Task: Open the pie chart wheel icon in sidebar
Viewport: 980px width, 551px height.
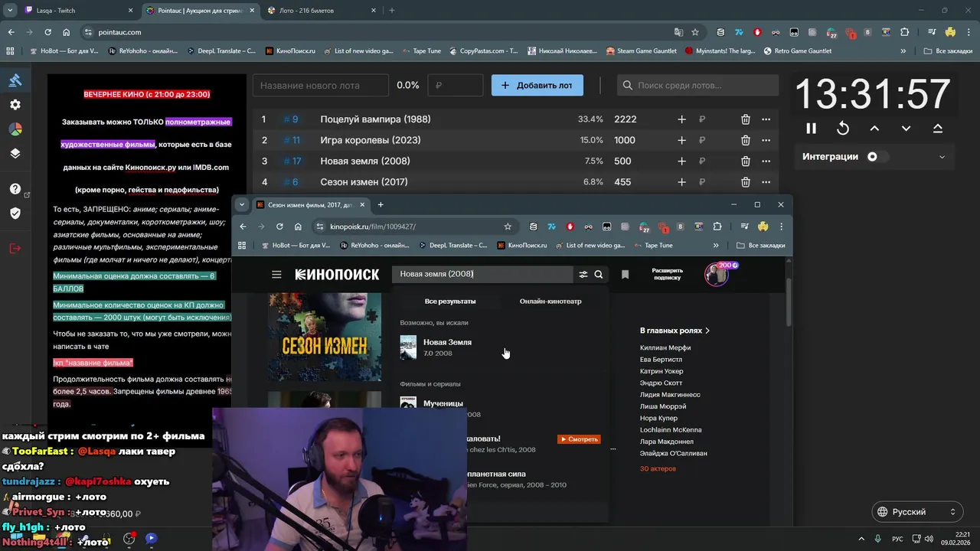Action: pyautogui.click(x=15, y=129)
